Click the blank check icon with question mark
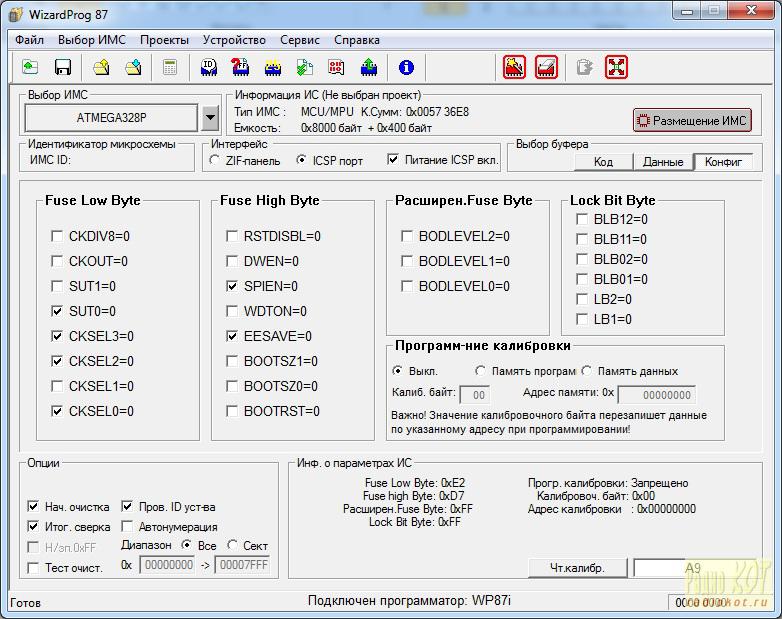Viewport: 782px width, 619px height. [240, 67]
